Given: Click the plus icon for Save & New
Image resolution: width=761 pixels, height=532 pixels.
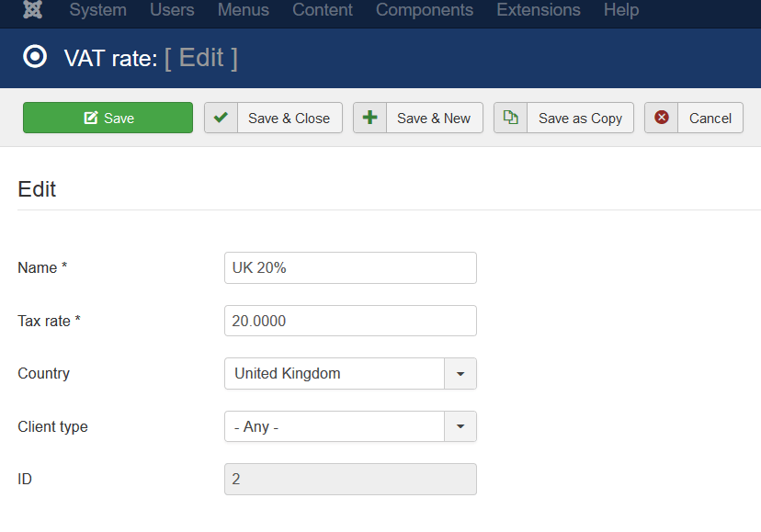Looking at the screenshot, I should click(x=369, y=117).
